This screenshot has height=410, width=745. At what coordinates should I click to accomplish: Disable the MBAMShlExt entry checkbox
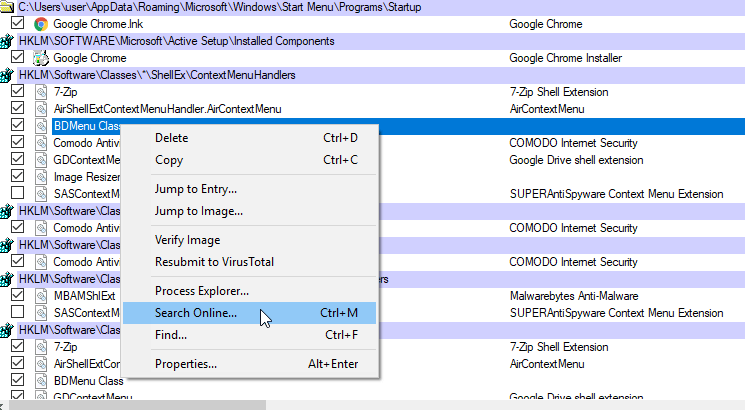coord(18,295)
